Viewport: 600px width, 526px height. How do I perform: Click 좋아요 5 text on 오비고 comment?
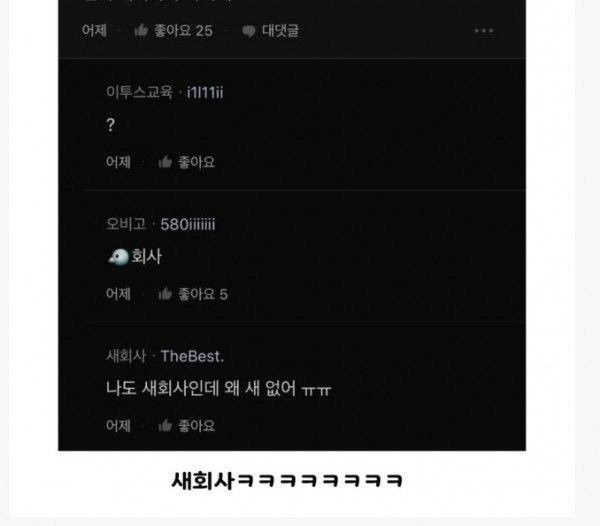point(203,294)
